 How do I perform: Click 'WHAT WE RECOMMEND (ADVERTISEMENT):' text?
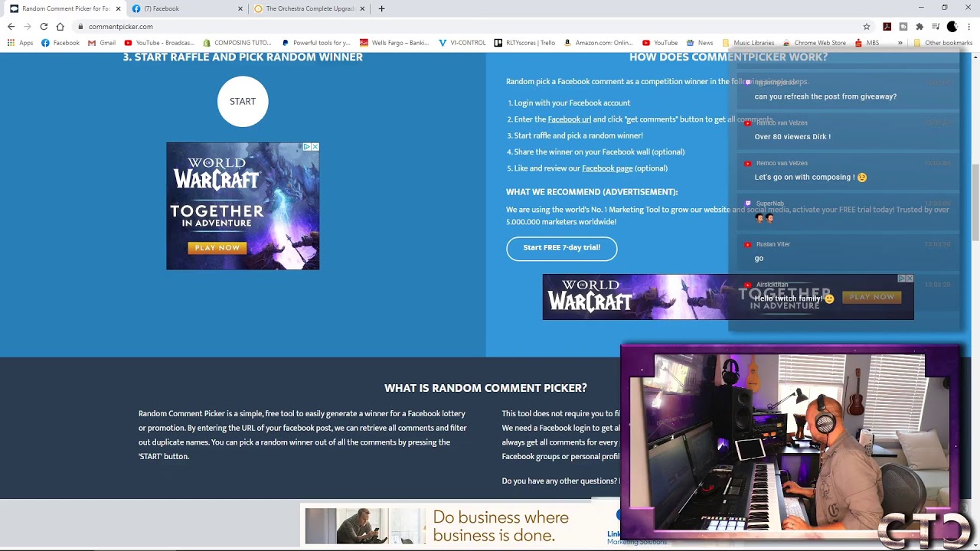click(592, 192)
